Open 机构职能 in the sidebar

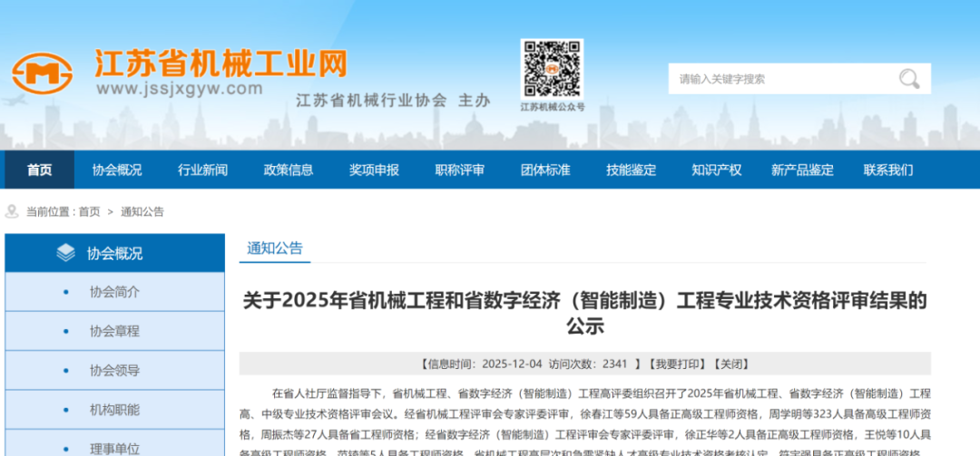coord(114,410)
